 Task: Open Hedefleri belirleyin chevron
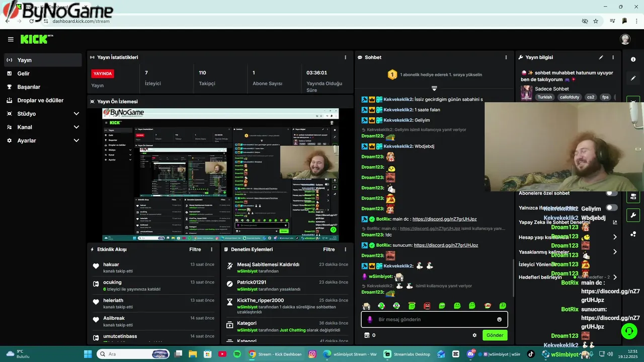[x=614, y=277]
